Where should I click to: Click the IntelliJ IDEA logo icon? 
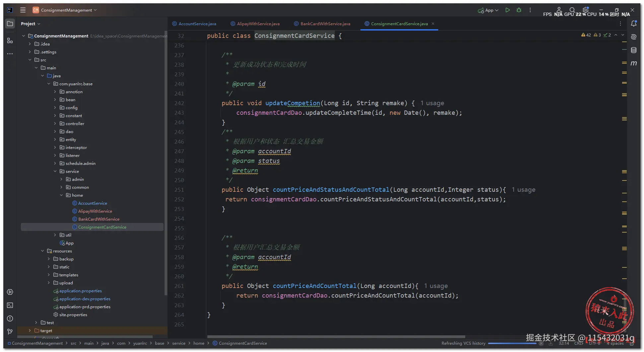coord(10,10)
